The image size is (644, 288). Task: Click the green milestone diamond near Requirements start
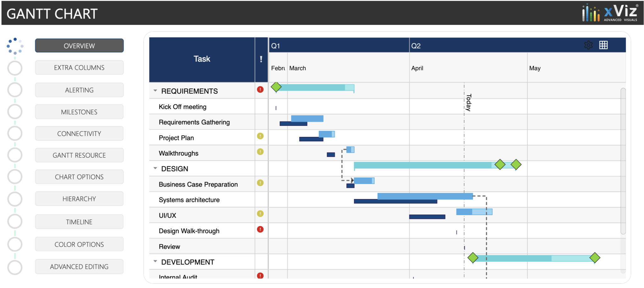tap(276, 87)
